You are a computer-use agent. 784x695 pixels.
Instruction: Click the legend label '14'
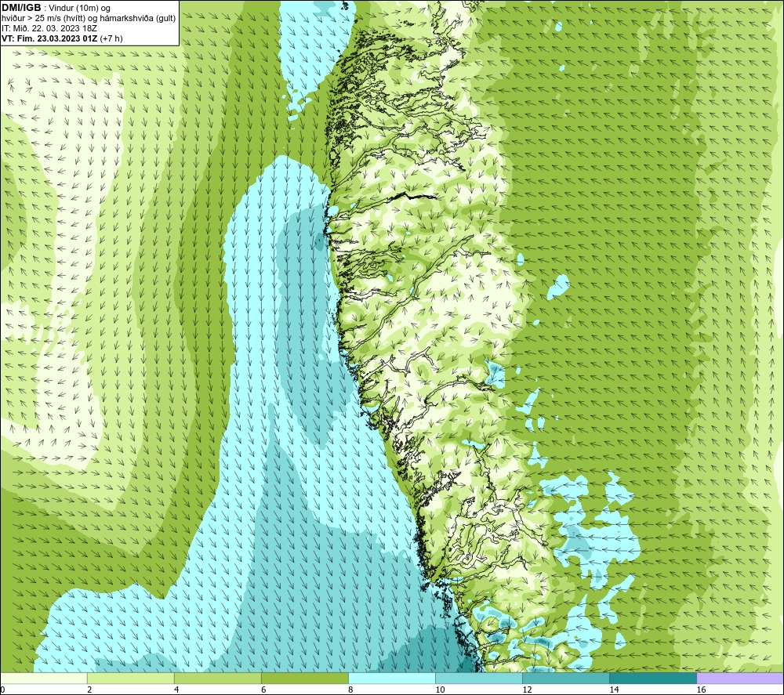614,690
